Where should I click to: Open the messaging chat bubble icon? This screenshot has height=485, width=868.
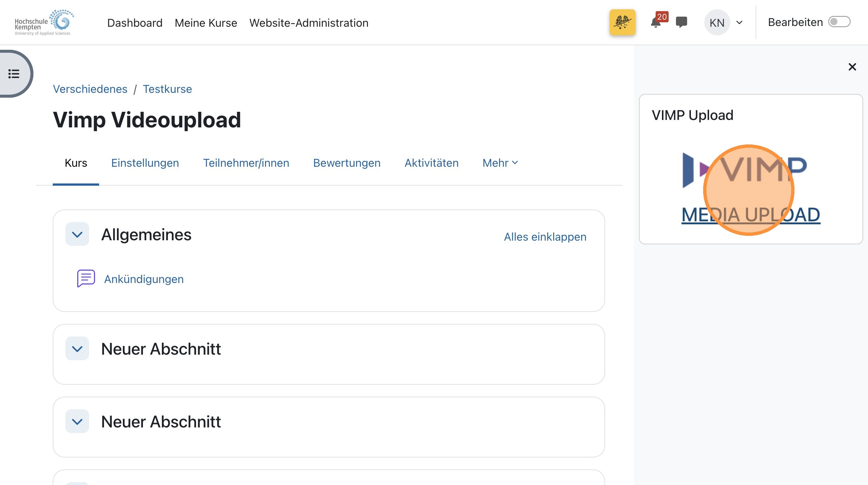[x=681, y=22]
